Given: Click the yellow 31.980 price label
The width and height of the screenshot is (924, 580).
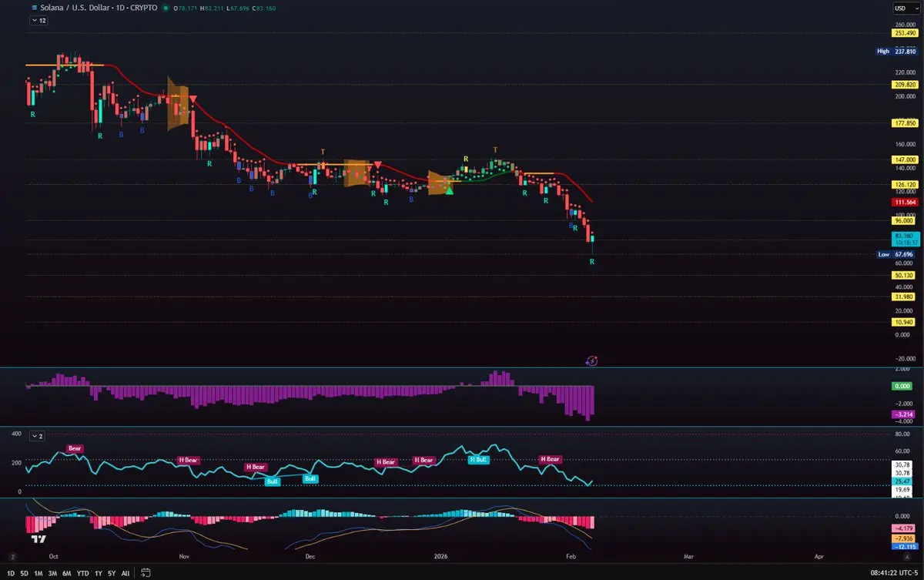Looking at the screenshot, I should (x=904, y=297).
